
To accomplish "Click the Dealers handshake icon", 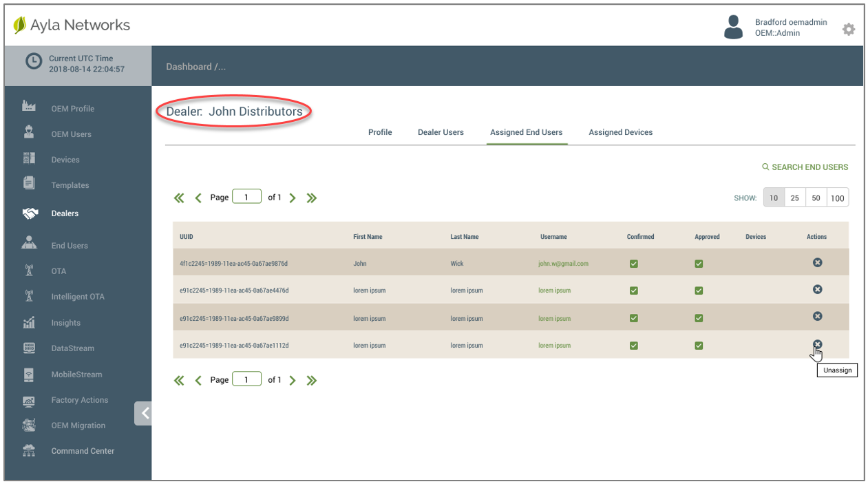I will [x=30, y=213].
